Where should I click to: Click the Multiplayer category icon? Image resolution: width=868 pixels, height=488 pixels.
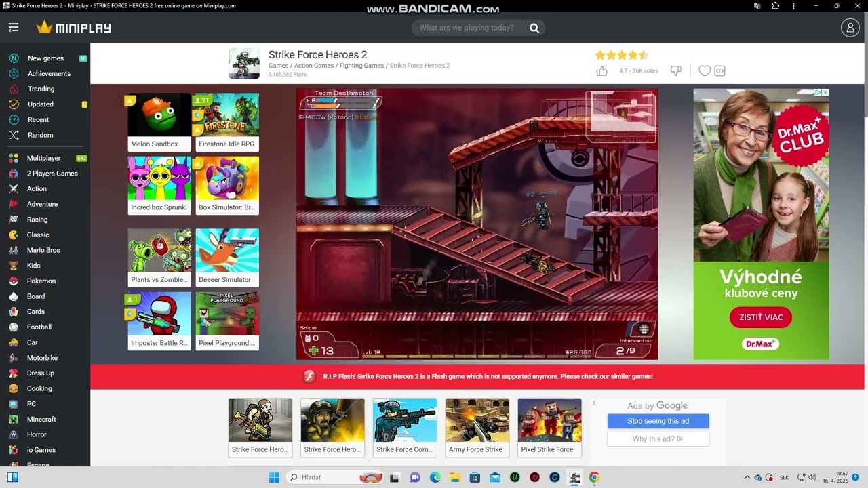click(14, 158)
